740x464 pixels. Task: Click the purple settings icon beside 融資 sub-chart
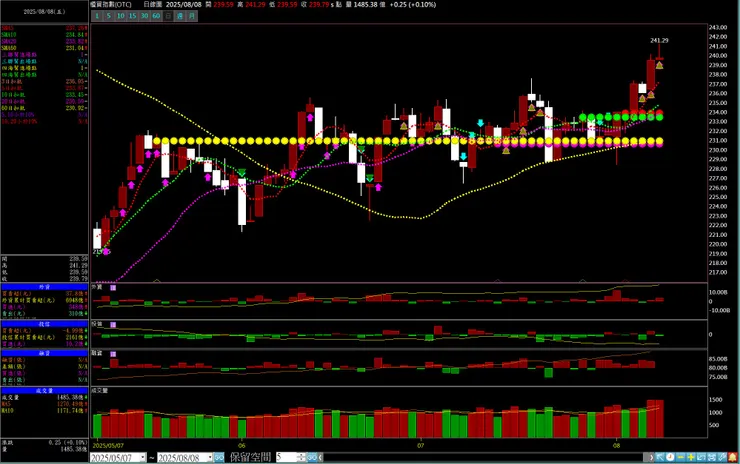coord(113,354)
